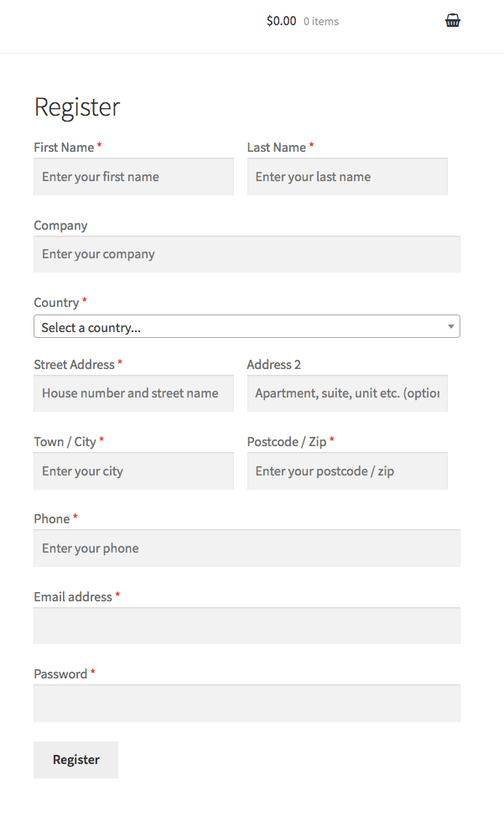The image size is (504, 816).
Task: Click the Address 2 apartment field
Action: pos(347,393)
